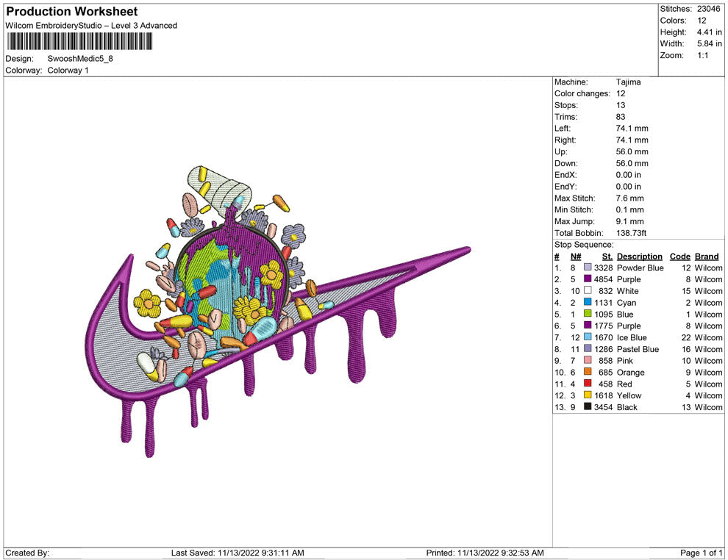Click the green swatch for 1095 Blue

pos(588,314)
